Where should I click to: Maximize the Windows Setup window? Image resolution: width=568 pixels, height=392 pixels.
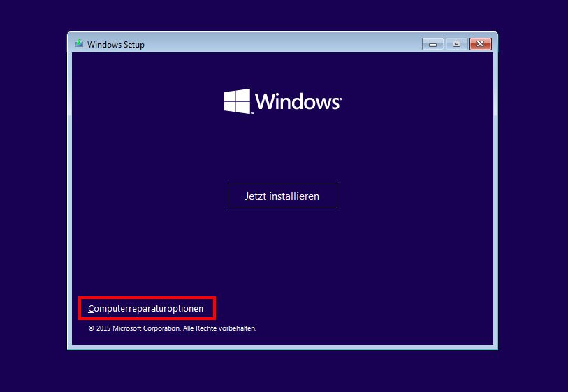click(456, 44)
